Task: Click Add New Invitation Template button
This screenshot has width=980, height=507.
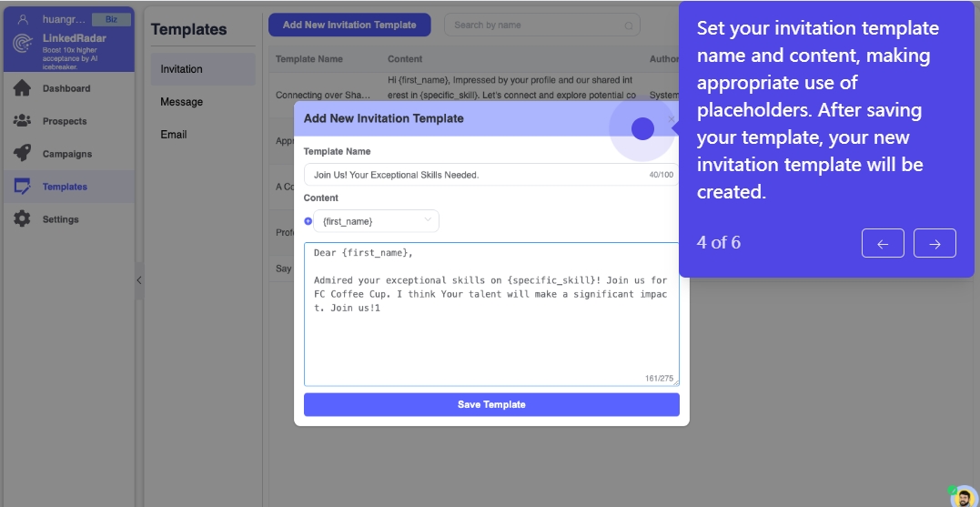Action: tap(349, 25)
